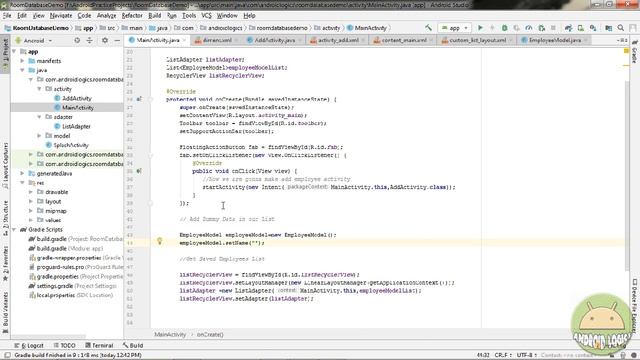Open the app run configuration dropdown
The image size is (640, 360).
coord(454,28)
